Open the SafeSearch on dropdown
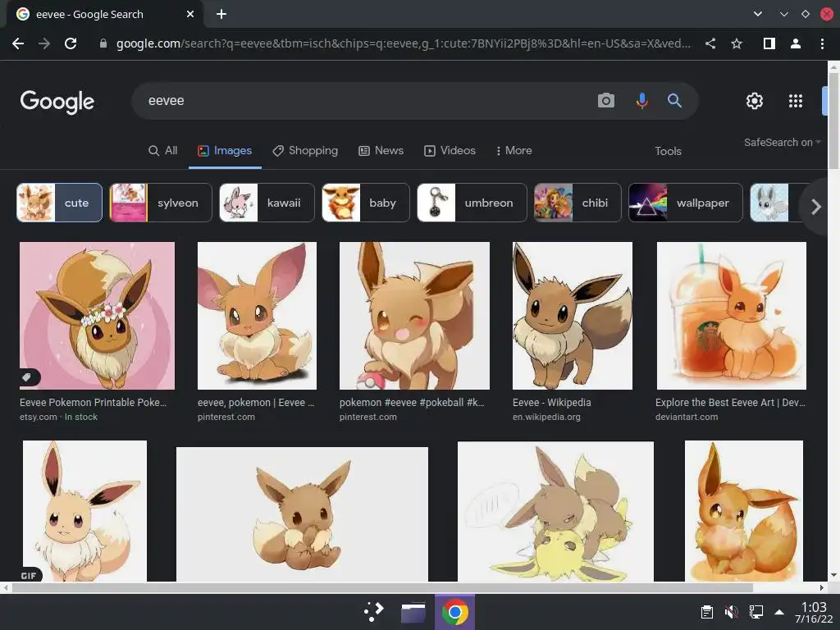The image size is (840, 630). pyautogui.click(x=782, y=143)
